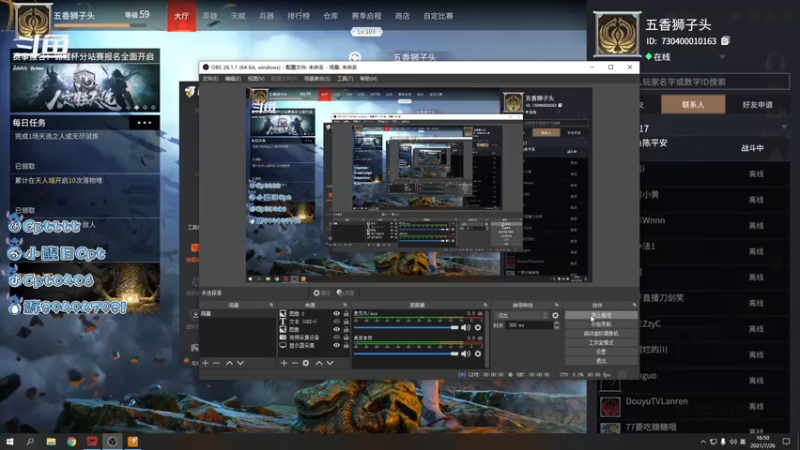Open the OBS 视图(V) menu
The image size is (800, 450).
tap(256, 79)
